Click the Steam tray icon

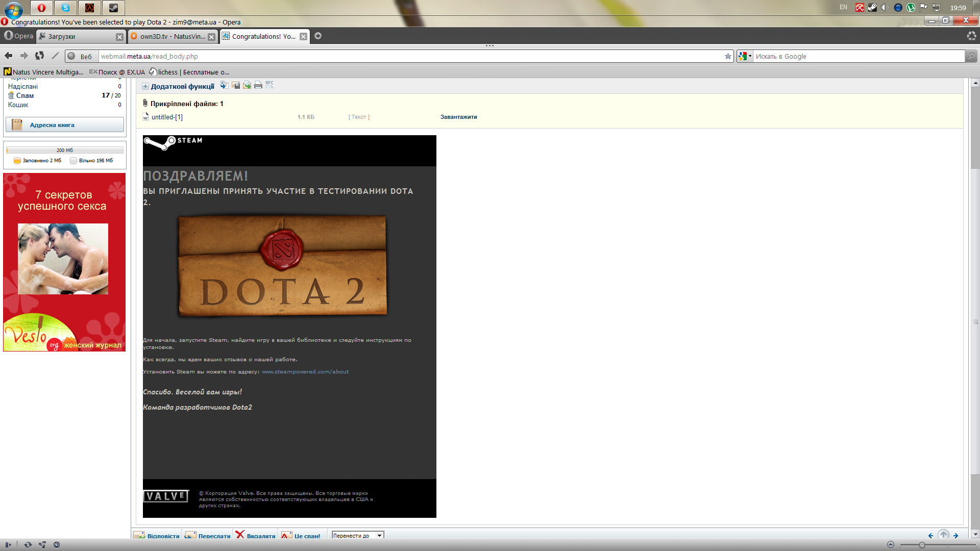click(872, 8)
